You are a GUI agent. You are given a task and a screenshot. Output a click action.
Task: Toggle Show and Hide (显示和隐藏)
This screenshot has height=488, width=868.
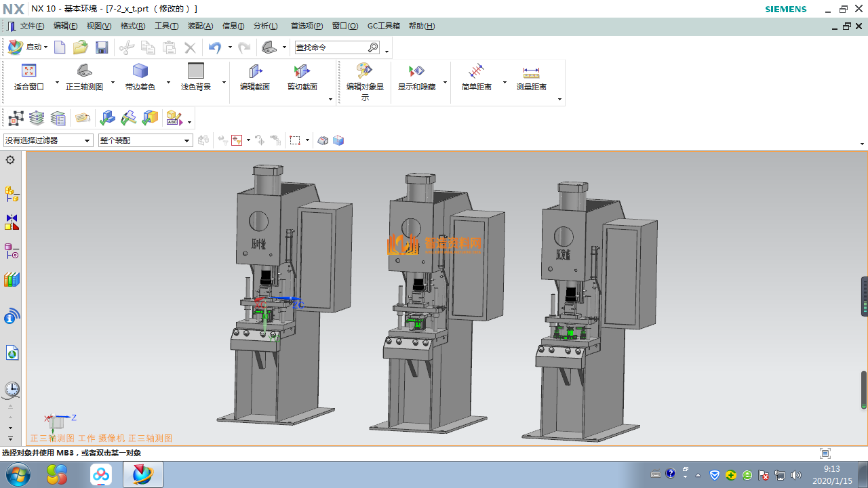coord(416,71)
